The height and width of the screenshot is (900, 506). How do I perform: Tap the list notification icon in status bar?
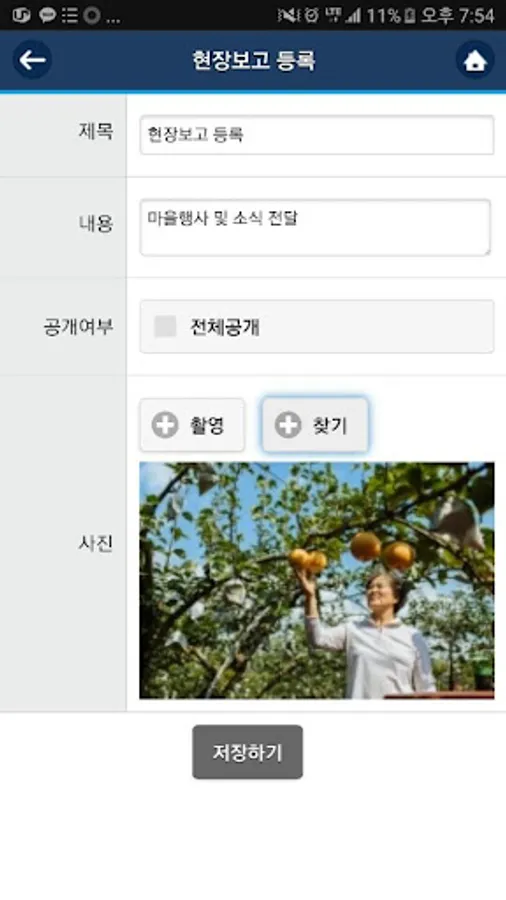click(x=70, y=15)
